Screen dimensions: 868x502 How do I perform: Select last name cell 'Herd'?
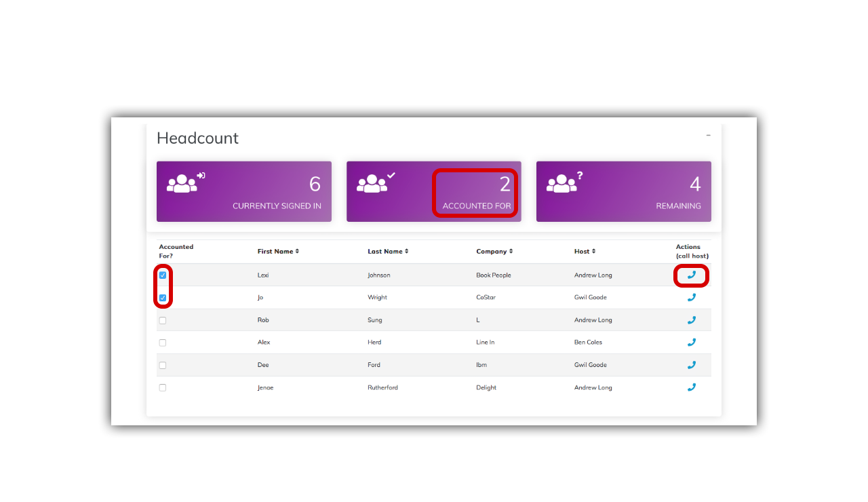click(374, 343)
